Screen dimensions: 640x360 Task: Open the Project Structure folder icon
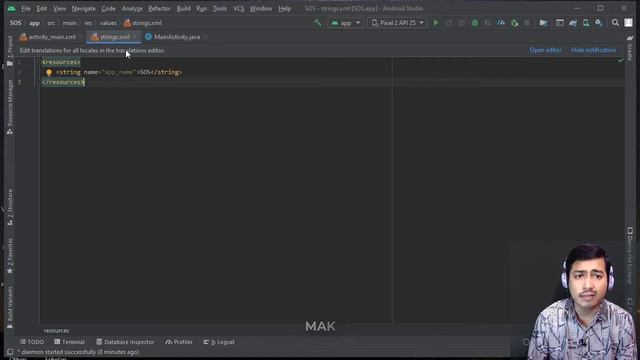pos(543,23)
